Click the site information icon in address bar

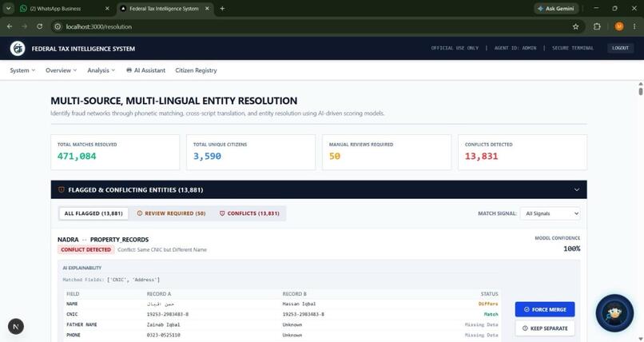click(58, 26)
